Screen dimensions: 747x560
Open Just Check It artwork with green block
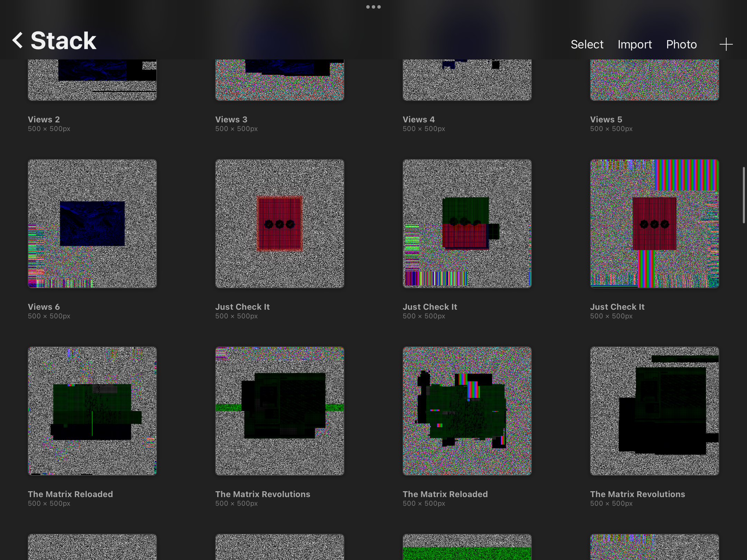(467, 224)
